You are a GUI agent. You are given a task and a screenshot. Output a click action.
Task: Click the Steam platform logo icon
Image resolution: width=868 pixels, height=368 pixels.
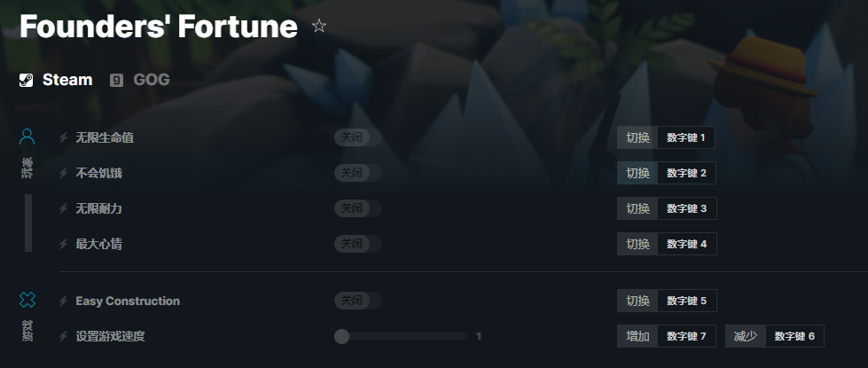click(26, 80)
